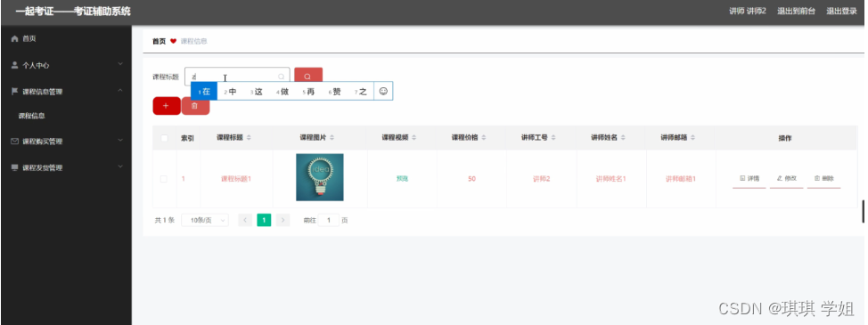
Task: Choose IME candidate 5 再
Action: 308,92
